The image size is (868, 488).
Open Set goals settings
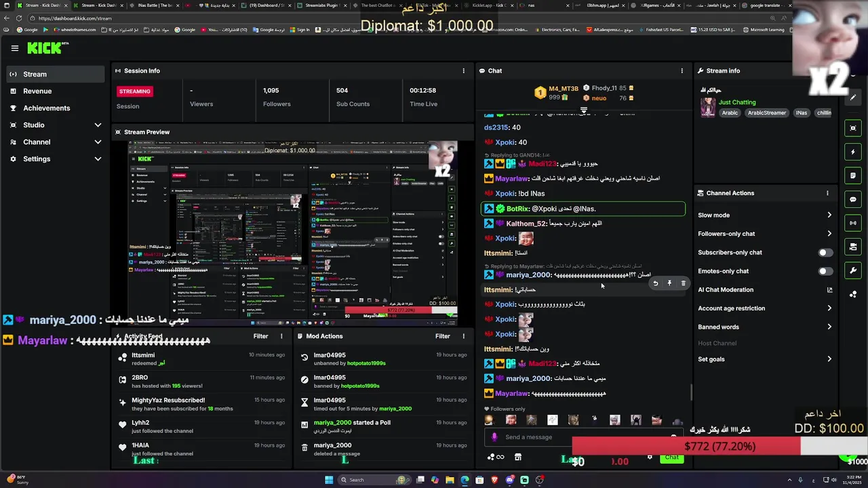[x=765, y=359]
